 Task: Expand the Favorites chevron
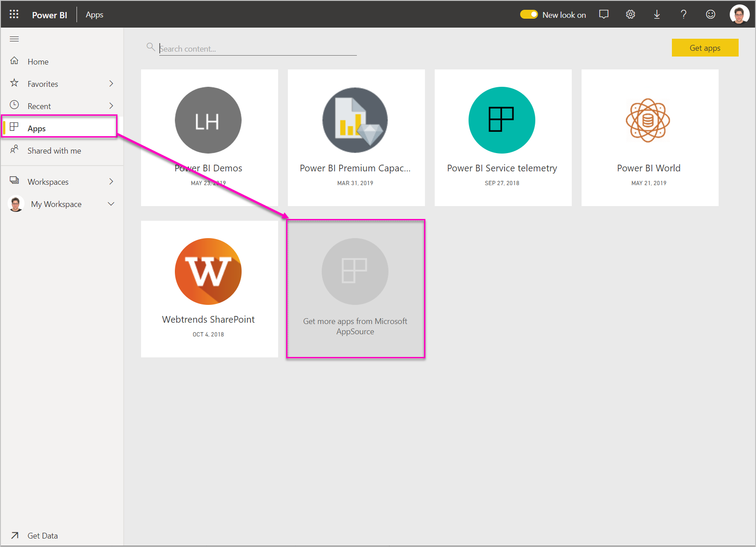111,83
